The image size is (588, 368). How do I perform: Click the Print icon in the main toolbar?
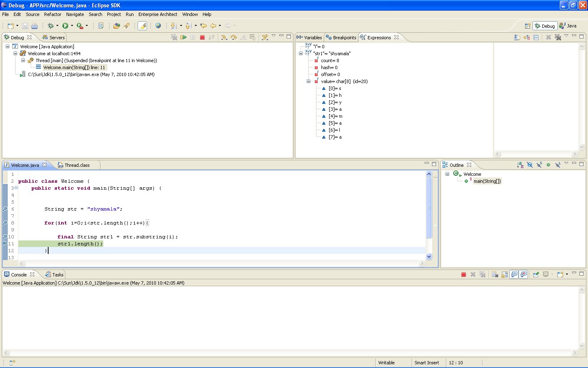35,26
